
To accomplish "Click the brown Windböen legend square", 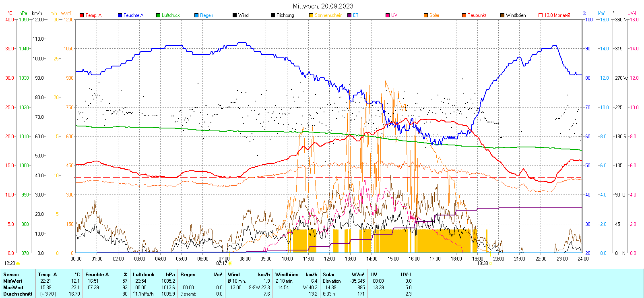I will pyautogui.click(x=502, y=15).
